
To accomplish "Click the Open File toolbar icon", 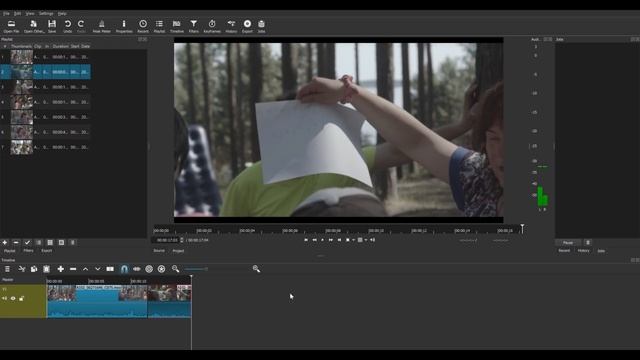I will point(11,27).
